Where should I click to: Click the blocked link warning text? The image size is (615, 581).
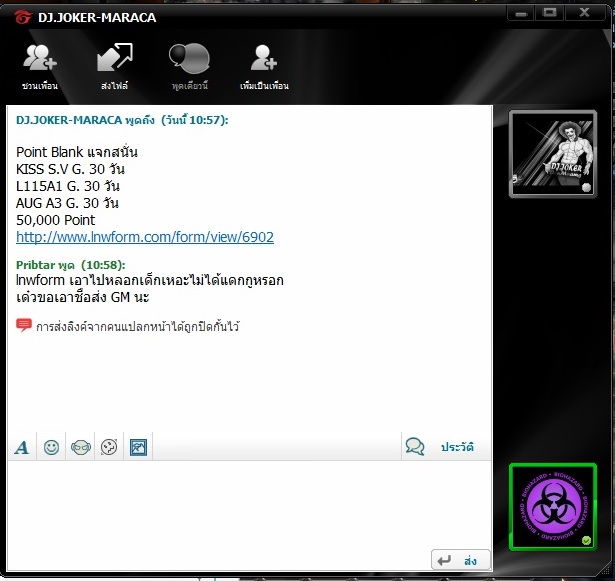[138, 326]
